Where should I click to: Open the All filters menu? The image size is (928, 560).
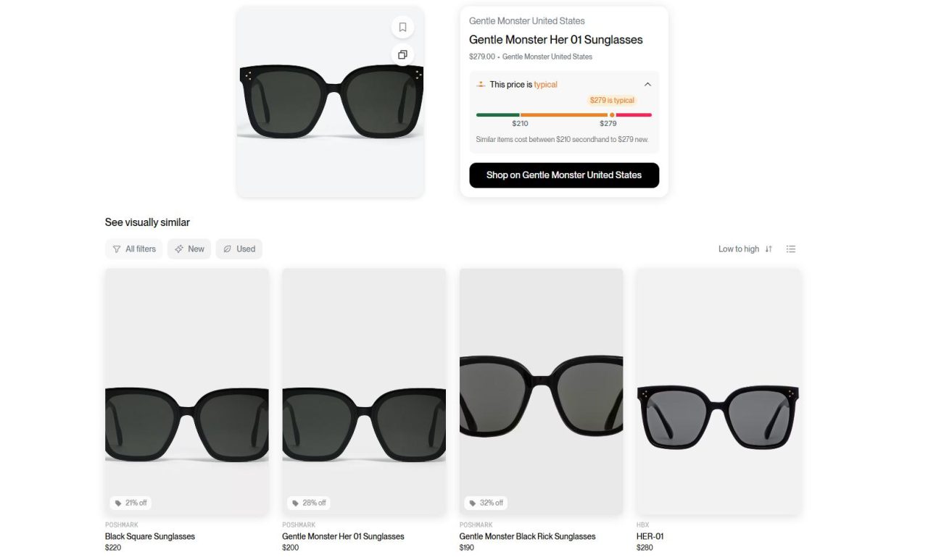click(134, 249)
